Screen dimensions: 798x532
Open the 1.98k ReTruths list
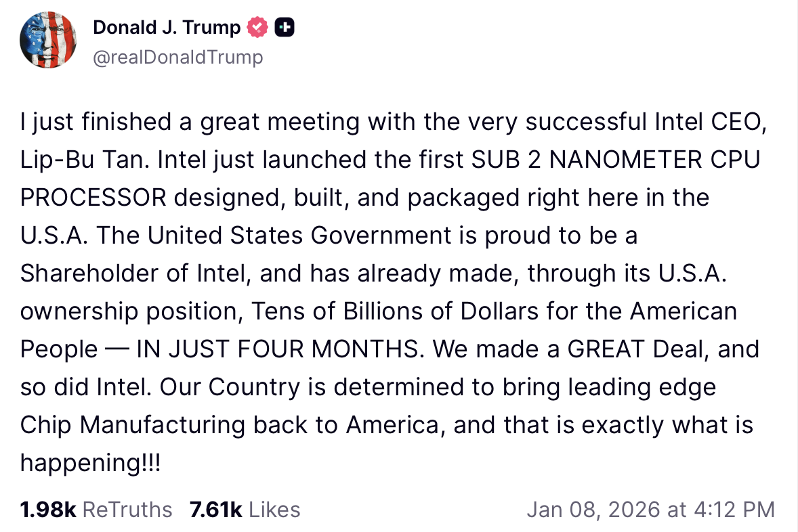click(x=96, y=509)
